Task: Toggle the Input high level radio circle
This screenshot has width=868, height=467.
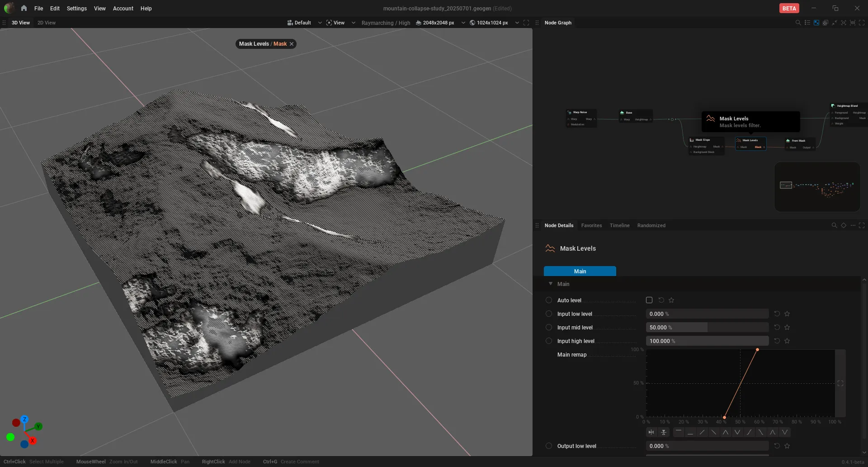Action: [x=549, y=341]
